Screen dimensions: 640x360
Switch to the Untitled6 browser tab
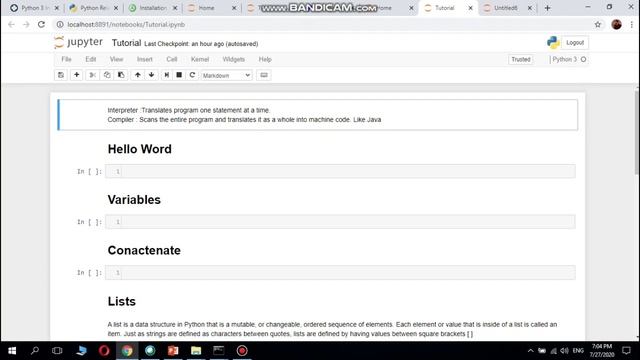coord(508,8)
